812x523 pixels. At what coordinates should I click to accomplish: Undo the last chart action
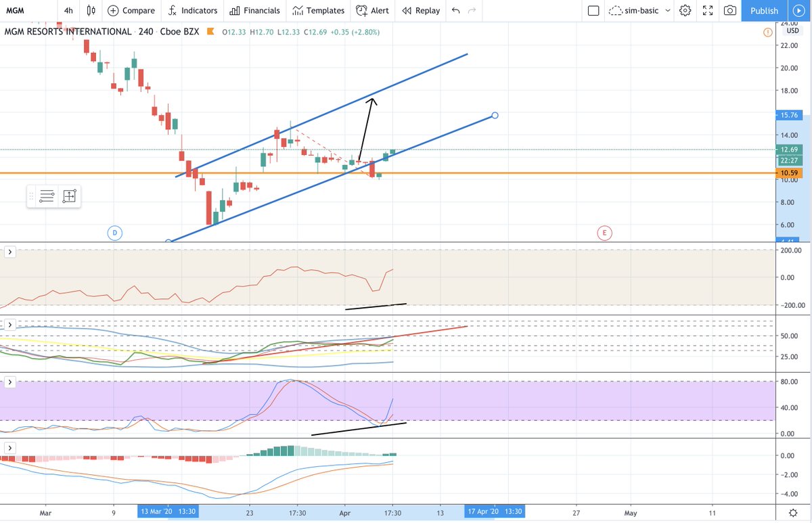pos(455,11)
